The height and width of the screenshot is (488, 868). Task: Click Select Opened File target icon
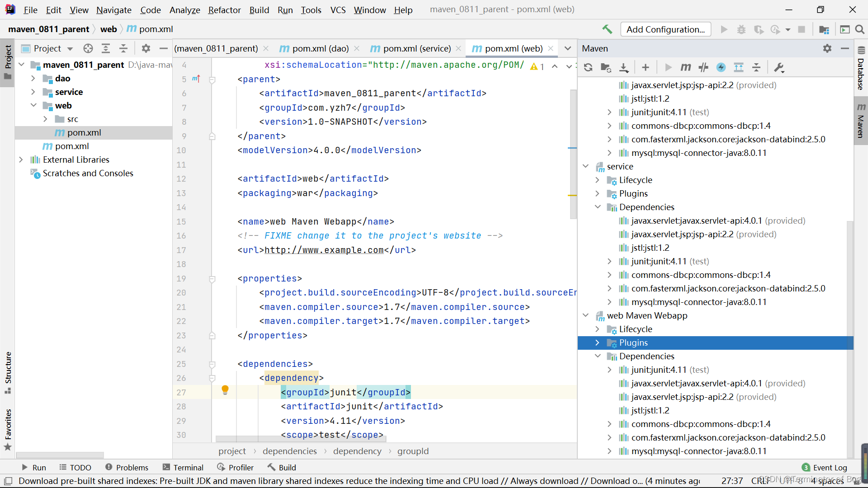click(x=88, y=48)
